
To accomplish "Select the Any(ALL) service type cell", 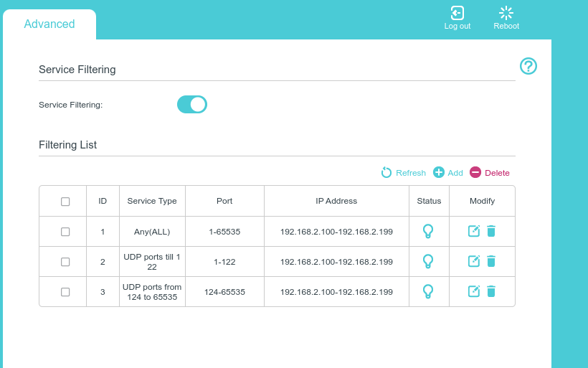I will click(152, 232).
